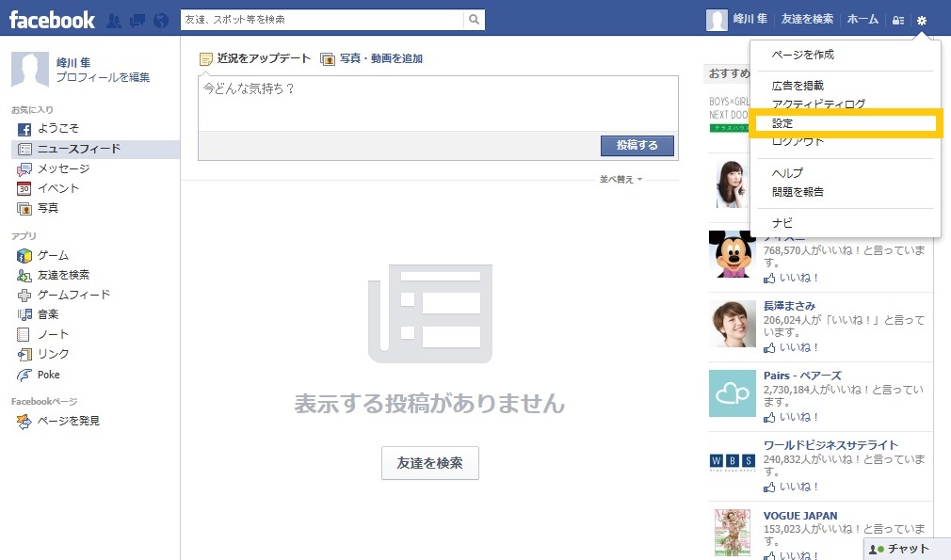Click the Pairs cloud heart thumbnail
The height and width of the screenshot is (560, 951).
coord(732,394)
